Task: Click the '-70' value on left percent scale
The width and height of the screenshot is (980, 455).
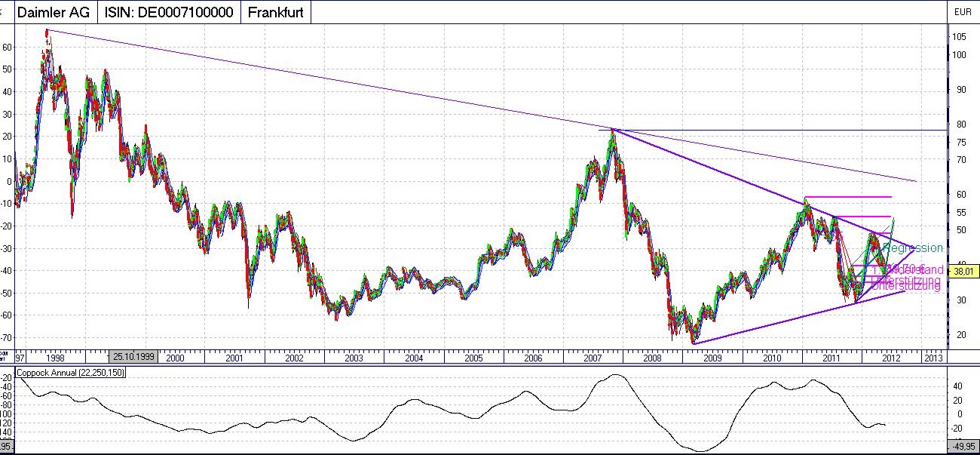Action: 6,337
